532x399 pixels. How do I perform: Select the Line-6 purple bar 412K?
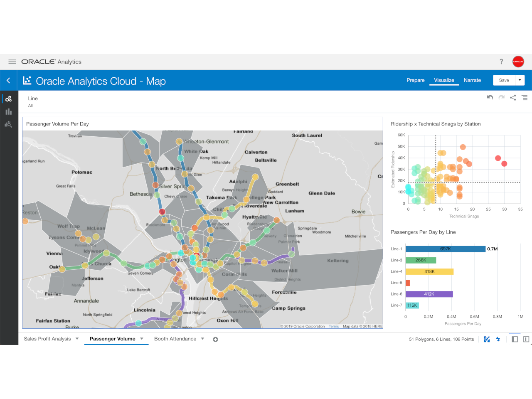pyautogui.click(x=429, y=294)
